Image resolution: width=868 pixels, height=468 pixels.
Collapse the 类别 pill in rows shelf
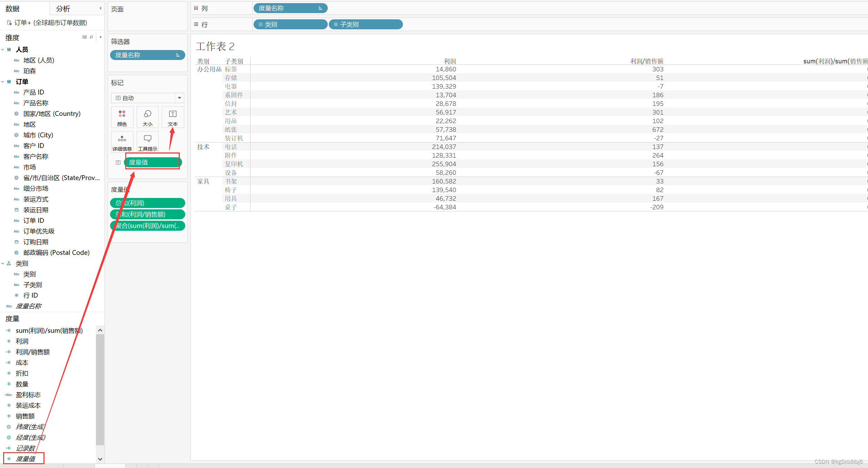tap(260, 24)
